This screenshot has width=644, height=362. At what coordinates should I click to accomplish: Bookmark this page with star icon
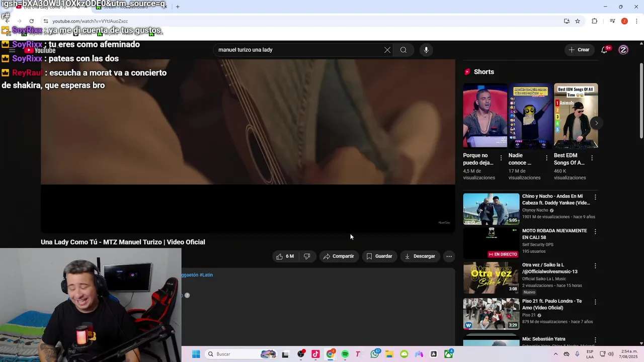578,21
